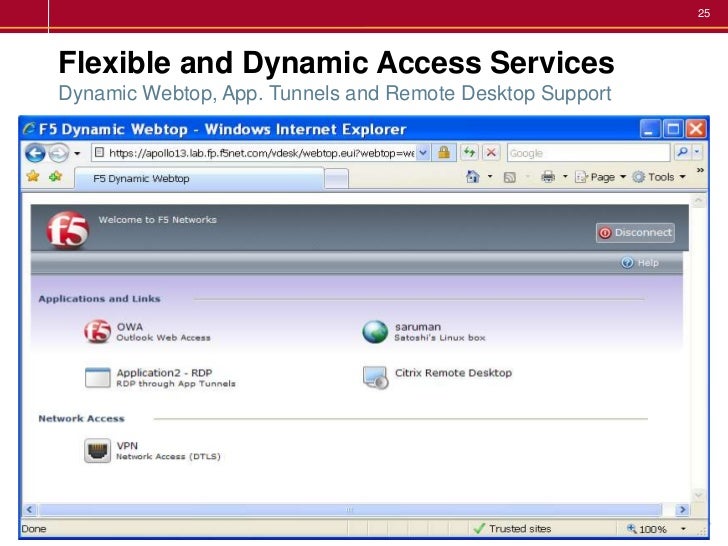Open the Favorites Center star icon
The image size is (728, 546).
point(33,176)
